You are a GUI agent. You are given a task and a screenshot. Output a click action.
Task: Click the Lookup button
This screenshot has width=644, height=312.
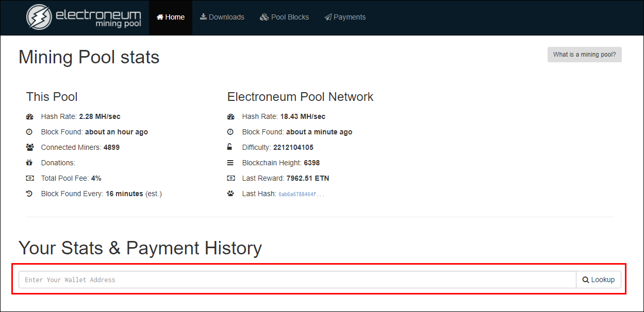click(599, 280)
